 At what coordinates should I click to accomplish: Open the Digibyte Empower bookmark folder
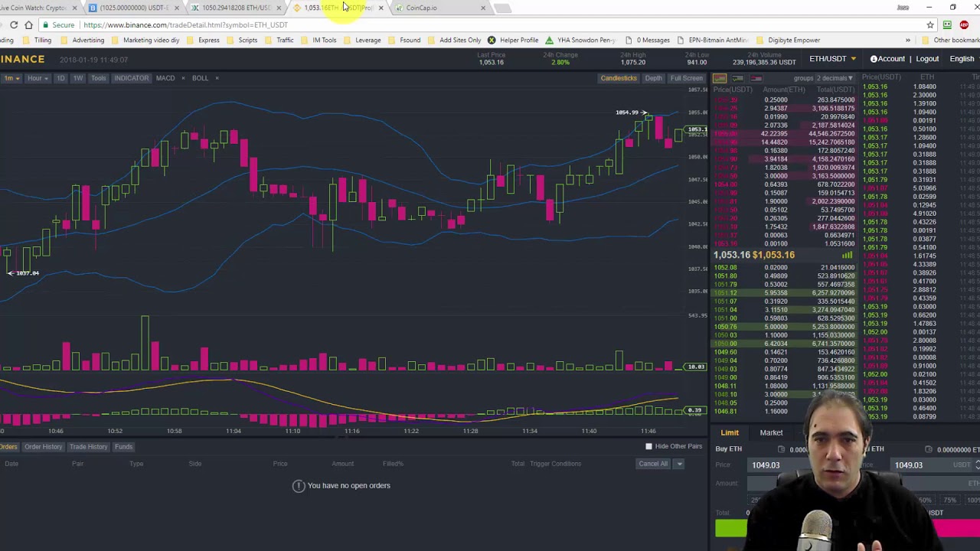[x=788, y=40]
